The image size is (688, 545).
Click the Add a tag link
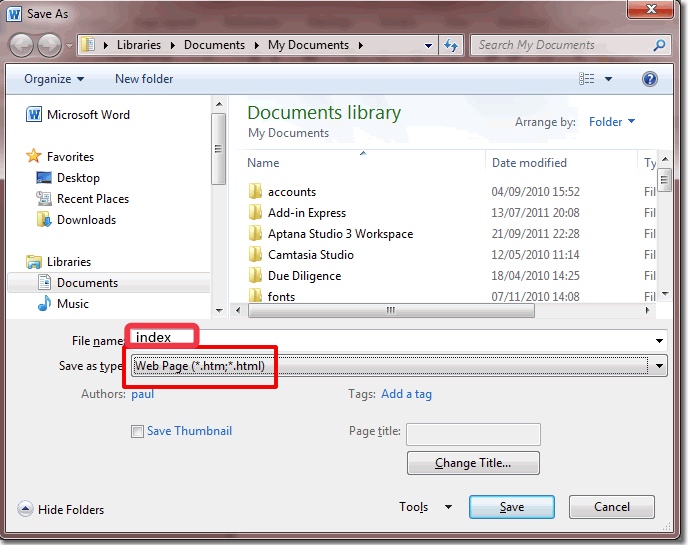(406, 394)
